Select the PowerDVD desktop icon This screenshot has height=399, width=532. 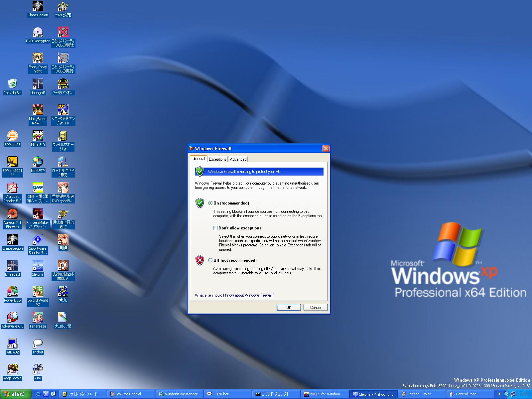(x=12, y=292)
